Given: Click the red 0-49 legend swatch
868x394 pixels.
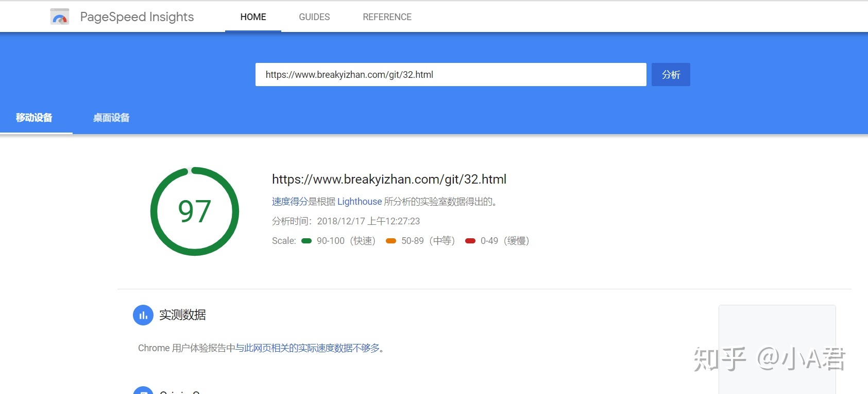Looking at the screenshot, I should click(x=470, y=241).
